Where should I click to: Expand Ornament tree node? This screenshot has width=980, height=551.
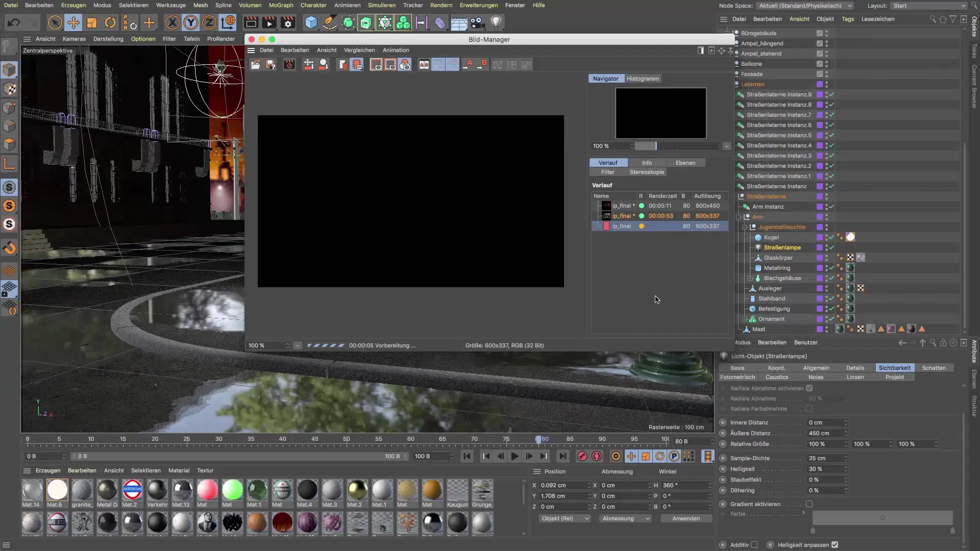coord(745,319)
